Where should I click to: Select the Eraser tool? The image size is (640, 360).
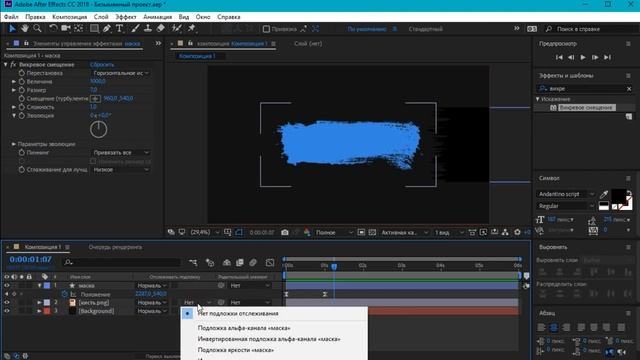pyautogui.click(x=160, y=29)
